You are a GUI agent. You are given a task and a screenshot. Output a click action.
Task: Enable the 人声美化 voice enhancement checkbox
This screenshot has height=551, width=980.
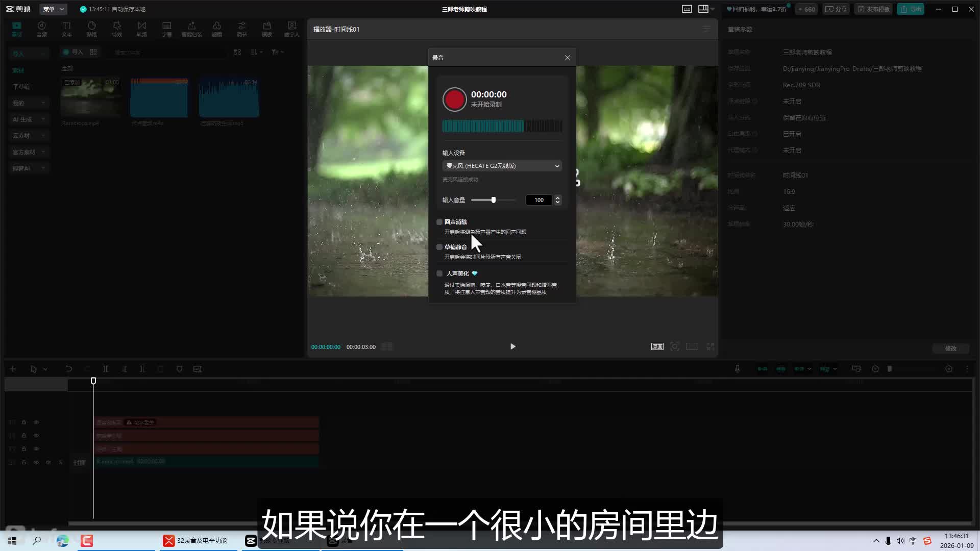click(x=439, y=273)
